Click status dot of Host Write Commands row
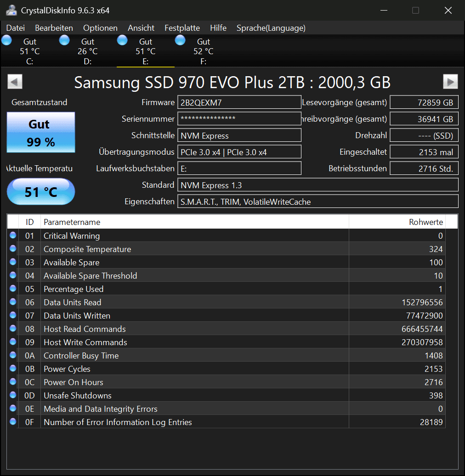The width and height of the screenshot is (465, 476). tap(13, 342)
